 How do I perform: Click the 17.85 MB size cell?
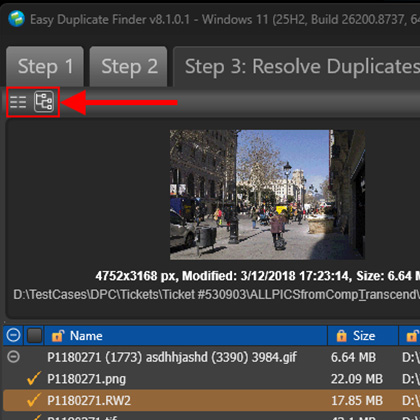pyautogui.click(x=357, y=400)
